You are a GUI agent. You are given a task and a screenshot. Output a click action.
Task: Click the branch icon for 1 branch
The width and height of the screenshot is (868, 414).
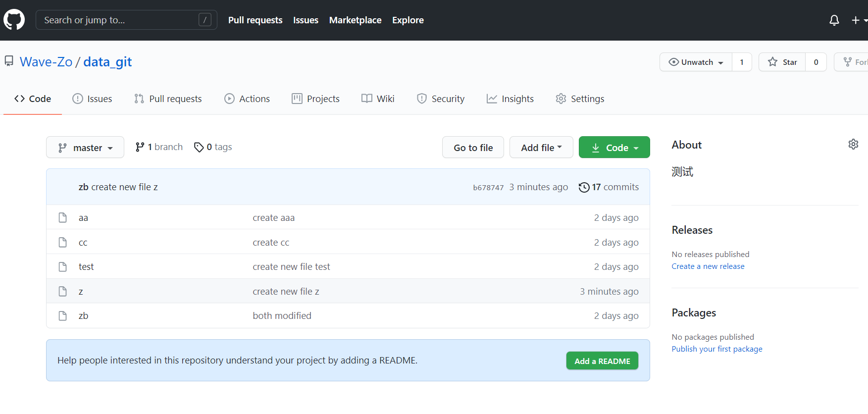tap(140, 147)
